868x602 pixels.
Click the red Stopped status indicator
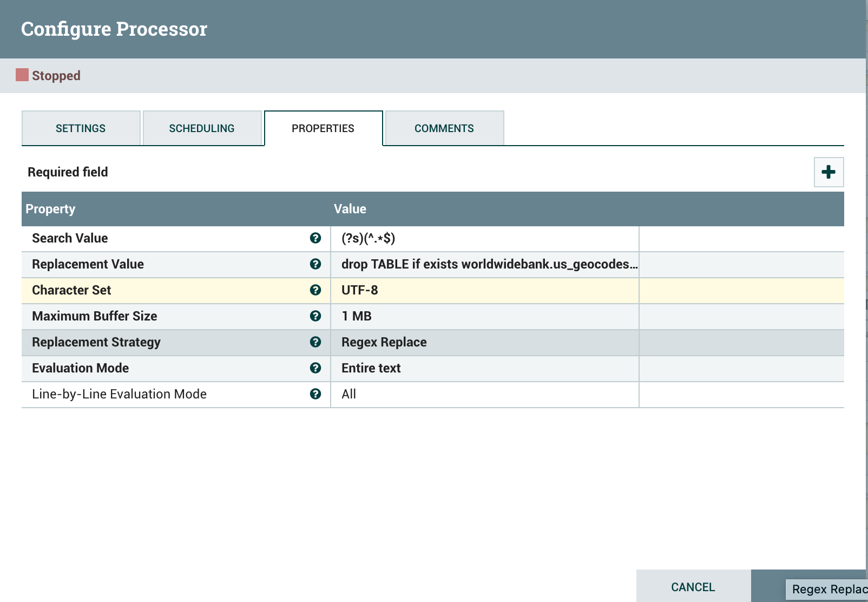click(x=22, y=75)
